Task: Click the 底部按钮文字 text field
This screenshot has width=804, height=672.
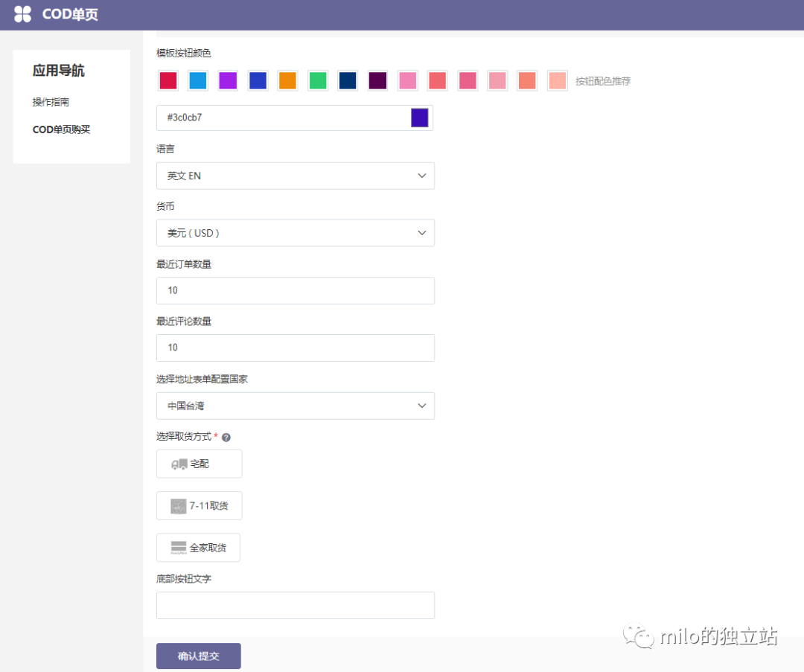Action: pos(295,605)
